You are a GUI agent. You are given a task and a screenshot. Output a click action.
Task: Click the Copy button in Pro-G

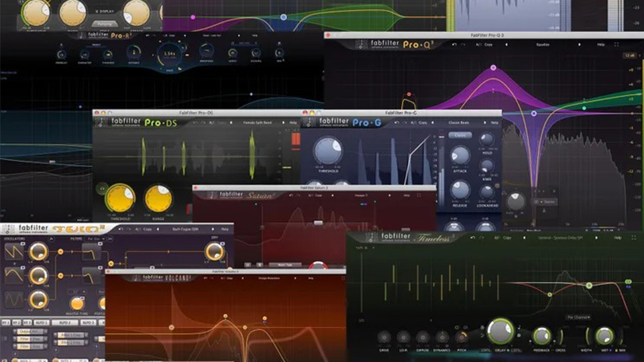(423, 123)
